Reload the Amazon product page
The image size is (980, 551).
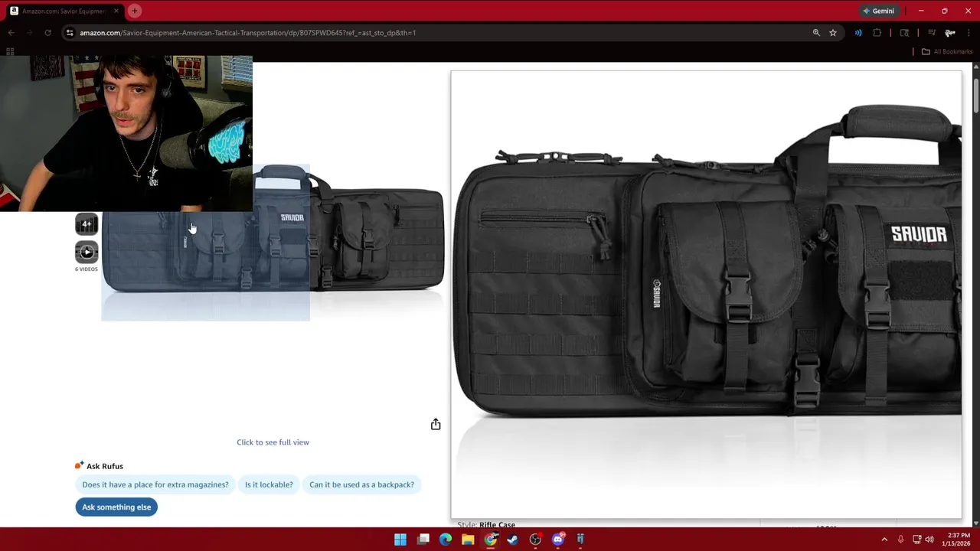point(47,33)
